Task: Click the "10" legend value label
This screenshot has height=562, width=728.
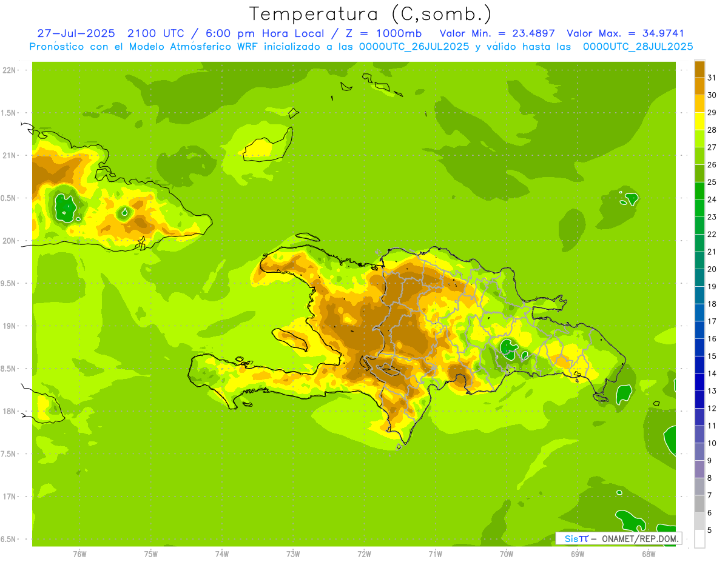Action: point(712,443)
